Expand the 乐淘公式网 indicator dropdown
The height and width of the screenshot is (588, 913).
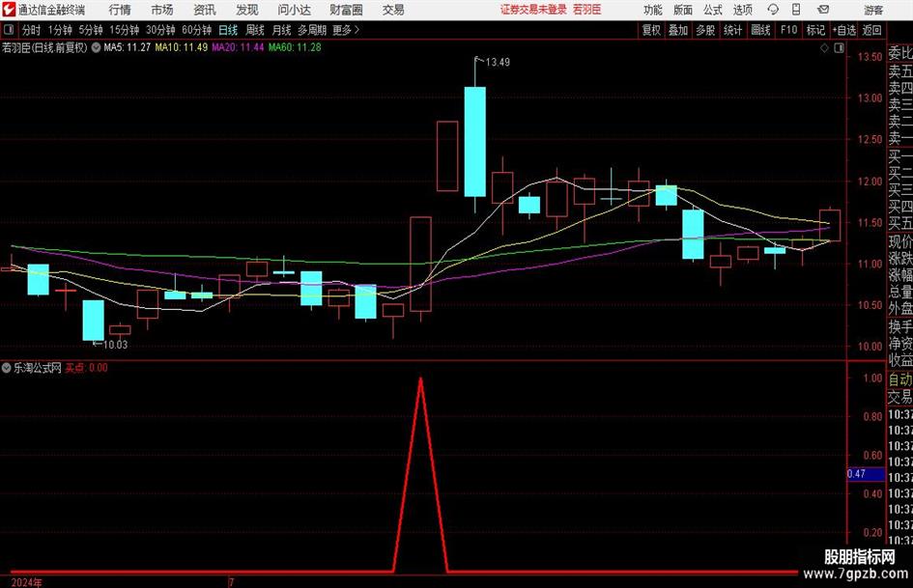[7, 368]
